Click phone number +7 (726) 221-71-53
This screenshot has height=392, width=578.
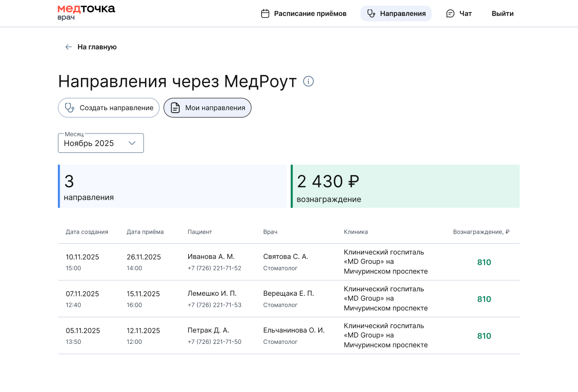click(x=215, y=305)
